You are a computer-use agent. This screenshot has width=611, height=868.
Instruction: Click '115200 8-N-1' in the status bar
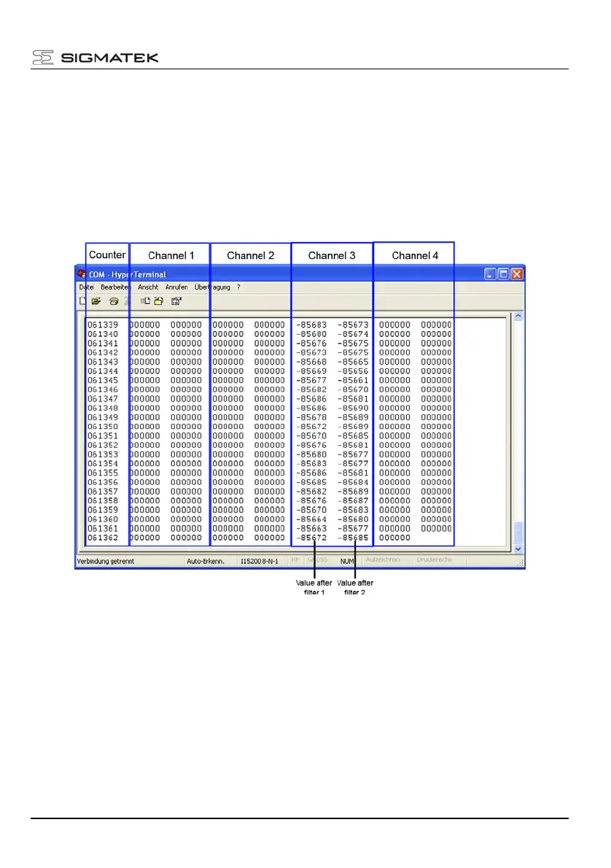[x=259, y=562]
